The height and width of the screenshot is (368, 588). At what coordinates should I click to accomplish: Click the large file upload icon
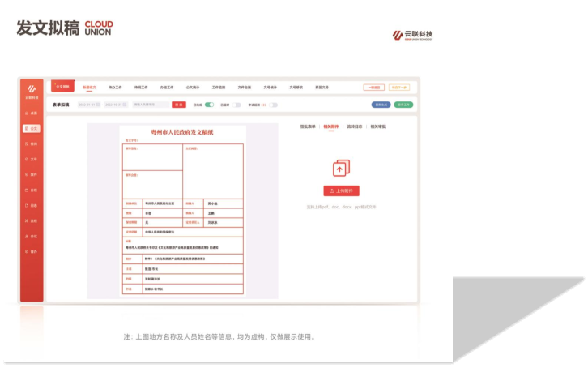[x=341, y=168]
